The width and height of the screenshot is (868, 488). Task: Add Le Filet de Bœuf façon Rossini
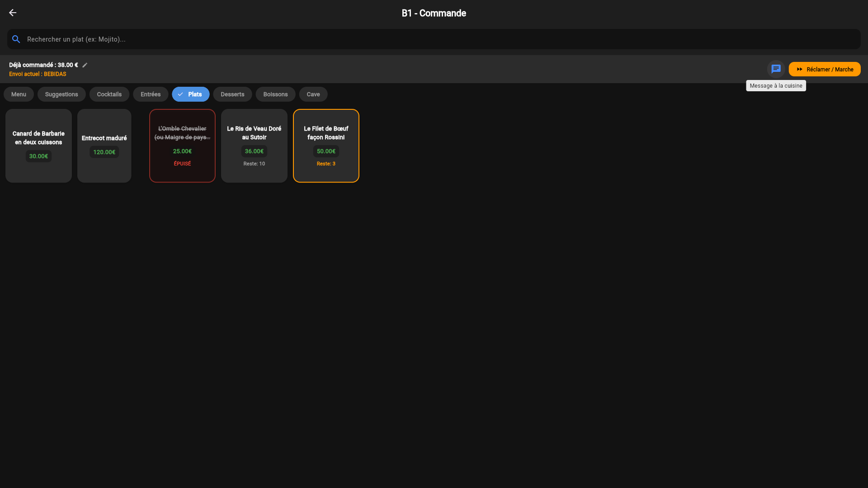point(326,145)
